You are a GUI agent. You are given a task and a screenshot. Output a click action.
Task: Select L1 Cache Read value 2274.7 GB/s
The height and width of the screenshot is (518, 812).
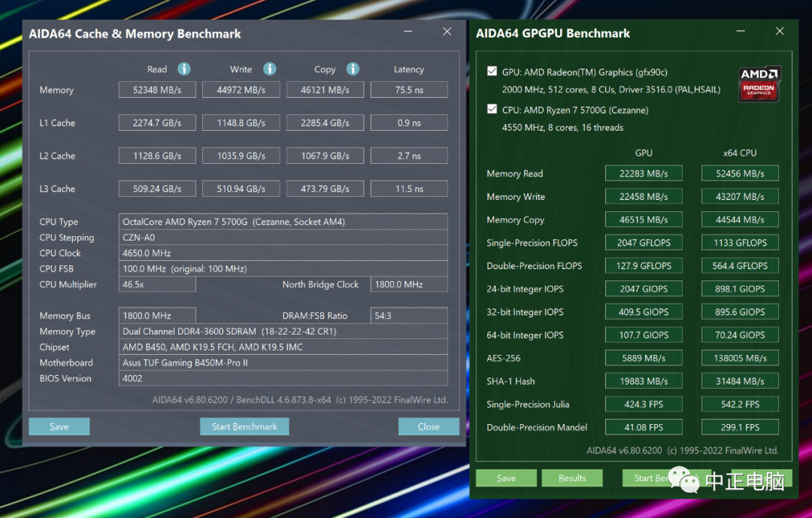pos(157,123)
